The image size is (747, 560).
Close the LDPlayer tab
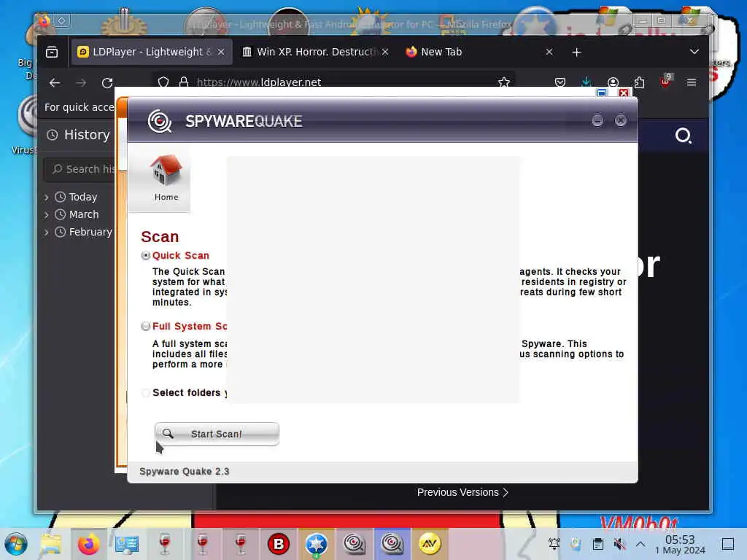click(x=221, y=52)
